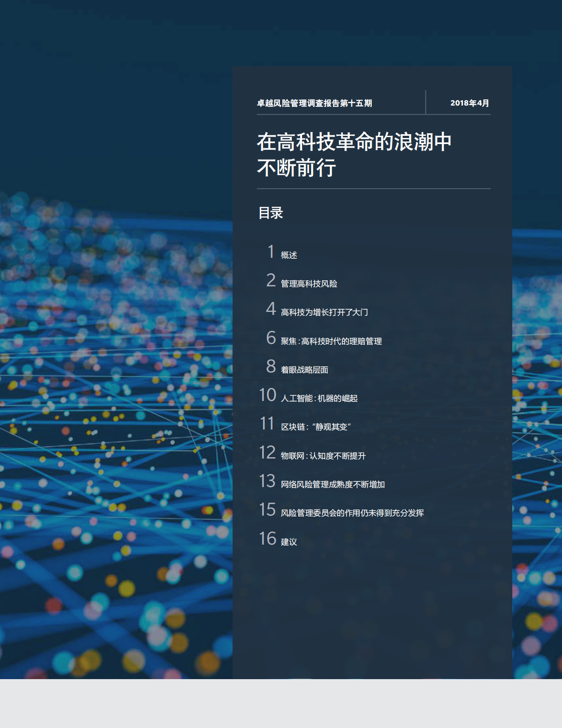The height and width of the screenshot is (728, 562).
Task: Jump to '聚焦:高科技时代的理赔管理'
Action: [x=331, y=341]
